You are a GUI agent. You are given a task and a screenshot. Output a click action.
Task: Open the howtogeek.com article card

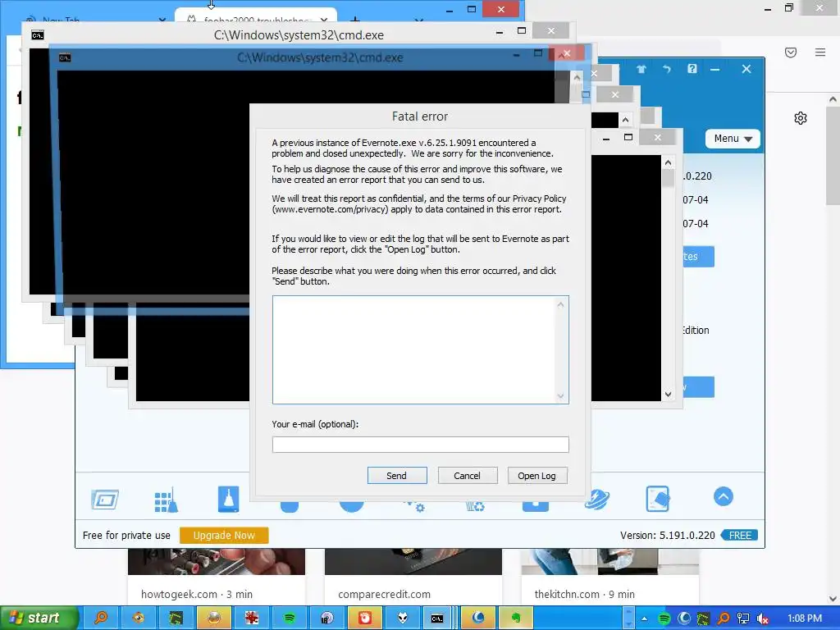217,576
